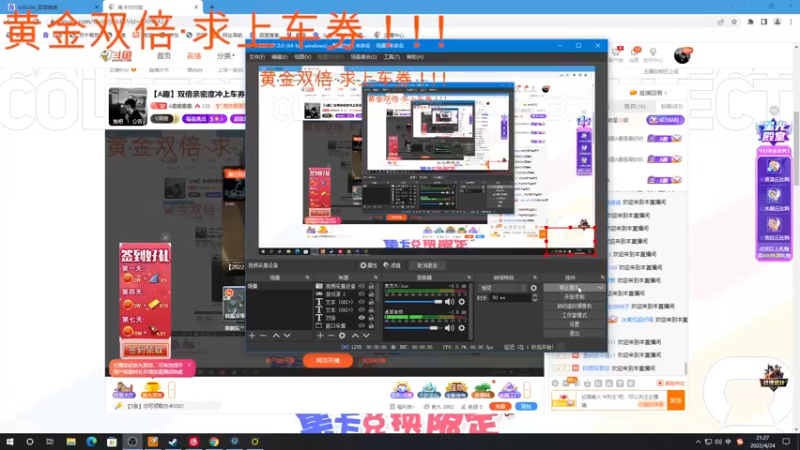Image resolution: width=800 pixels, height=450 pixels.
Task: Toggle visibility of the first 文本 (GDI+) source
Action: click(362, 302)
